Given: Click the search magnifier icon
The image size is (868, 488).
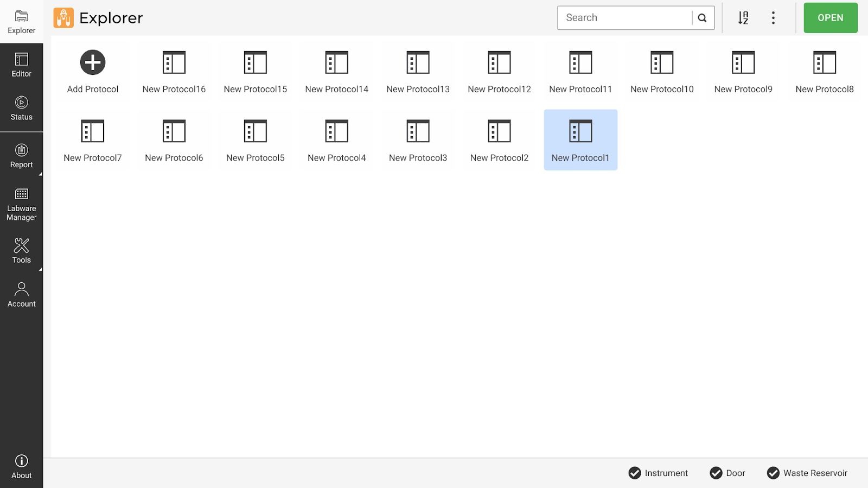Looking at the screenshot, I should [702, 18].
